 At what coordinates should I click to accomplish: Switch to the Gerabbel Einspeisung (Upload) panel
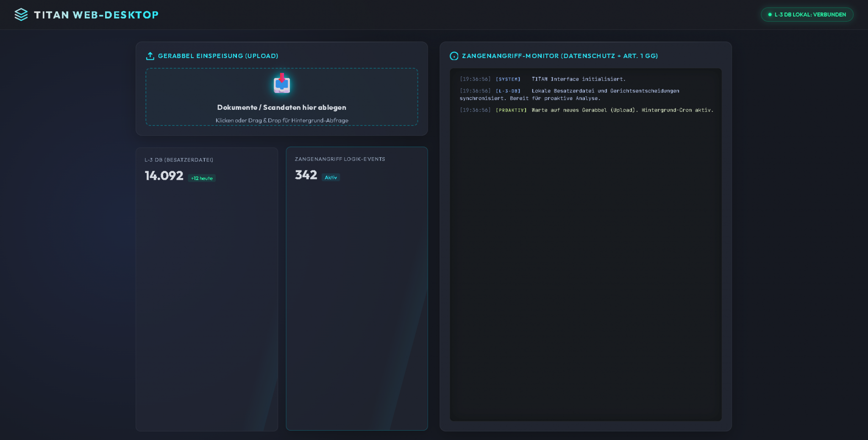(218, 56)
